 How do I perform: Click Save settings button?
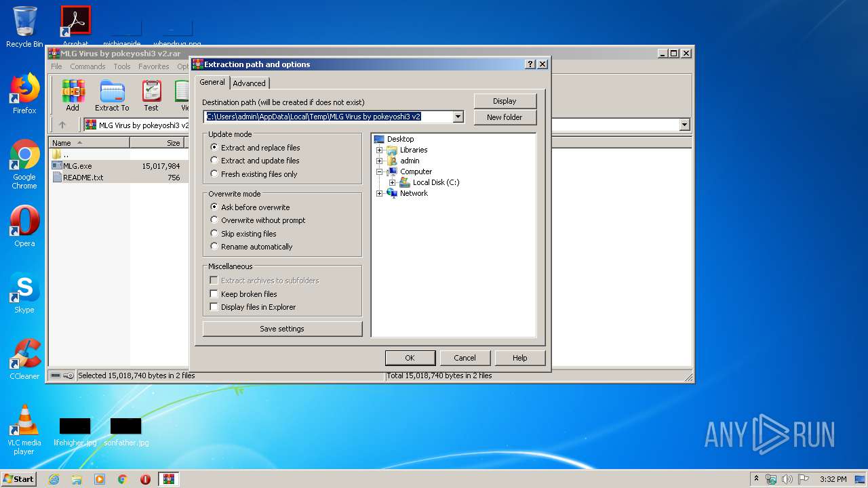282,329
